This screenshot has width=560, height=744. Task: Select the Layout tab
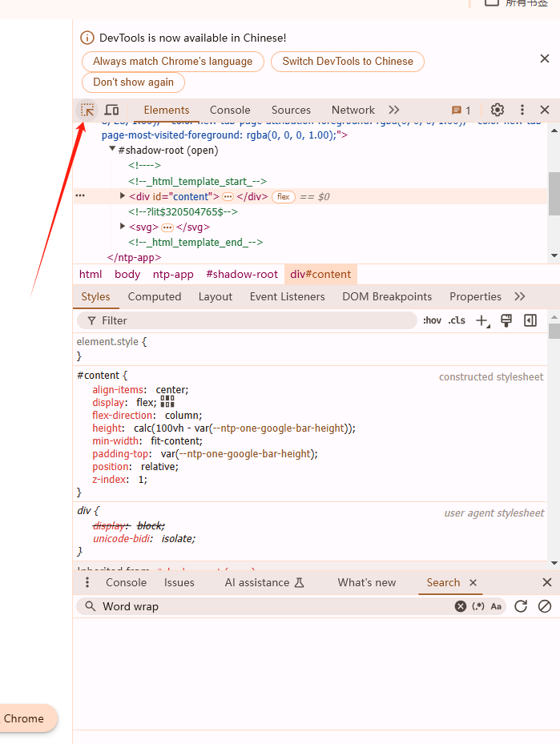pos(216,296)
